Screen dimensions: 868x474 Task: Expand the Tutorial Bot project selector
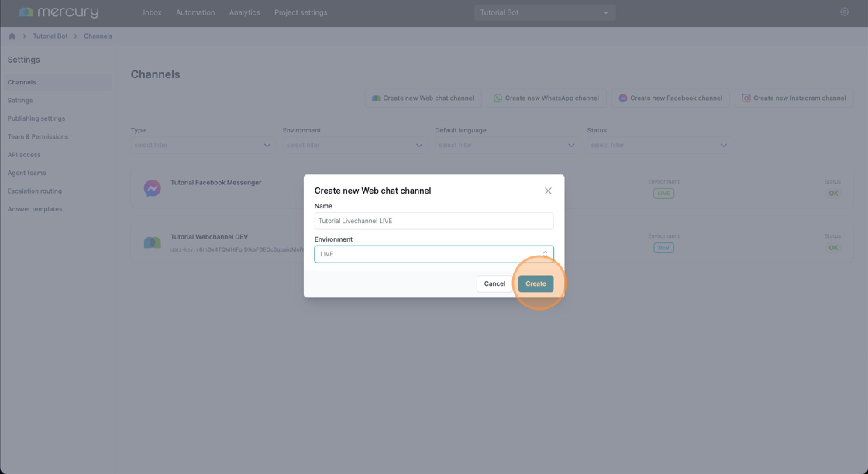click(x=545, y=12)
